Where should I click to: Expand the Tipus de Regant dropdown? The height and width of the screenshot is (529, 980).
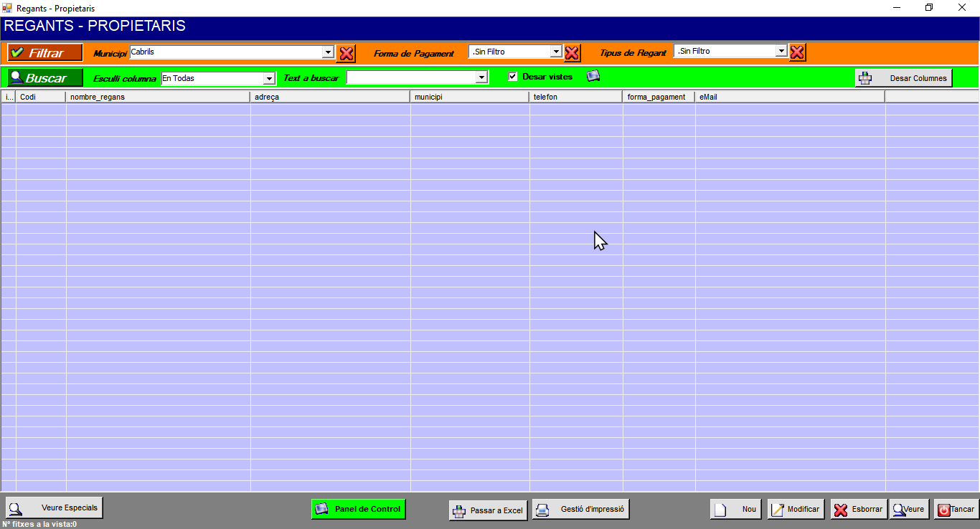coord(781,52)
